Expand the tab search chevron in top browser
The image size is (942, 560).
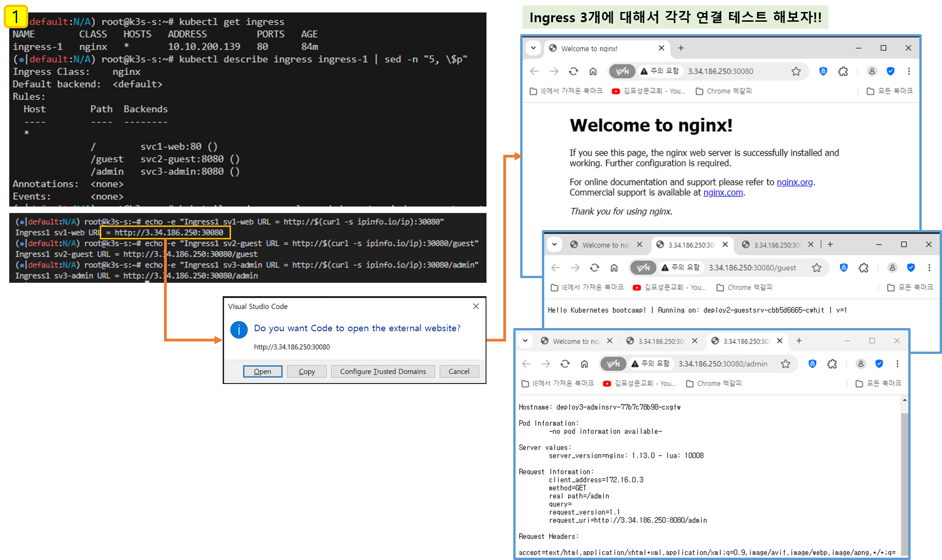534,48
